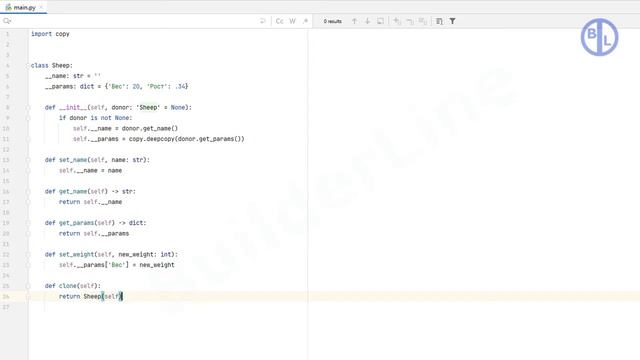Screen dimensions: 640x360
Task: Switch to the main.py tab
Action: [x=24, y=7]
